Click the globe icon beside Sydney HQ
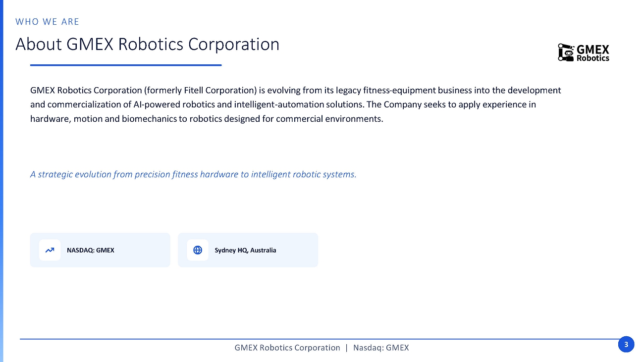 click(x=198, y=250)
